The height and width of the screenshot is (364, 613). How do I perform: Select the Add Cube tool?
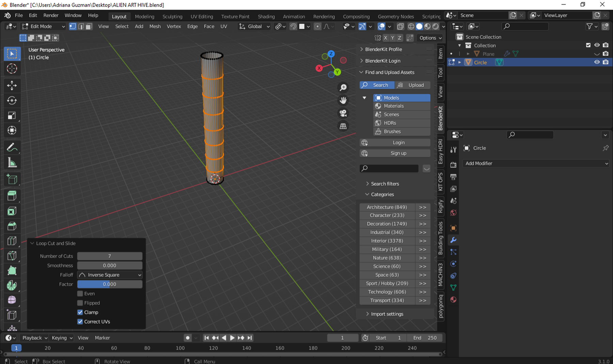coord(12,179)
